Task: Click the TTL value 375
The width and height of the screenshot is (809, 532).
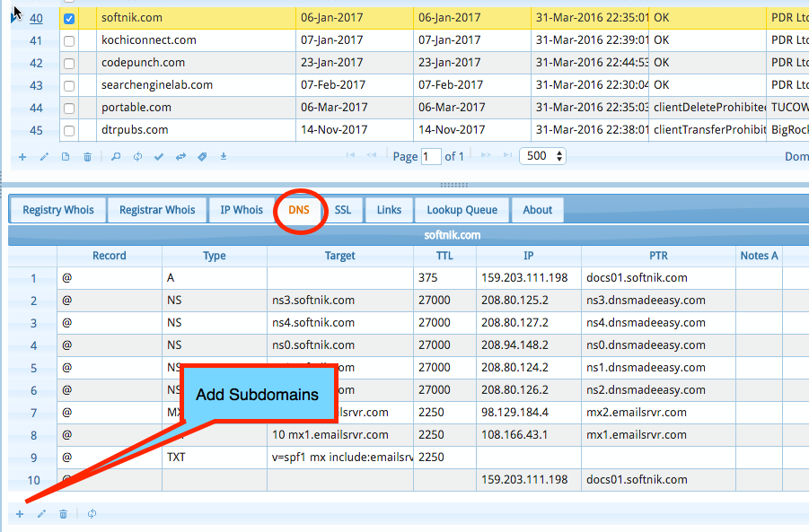Action: click(x=428, y=278)
